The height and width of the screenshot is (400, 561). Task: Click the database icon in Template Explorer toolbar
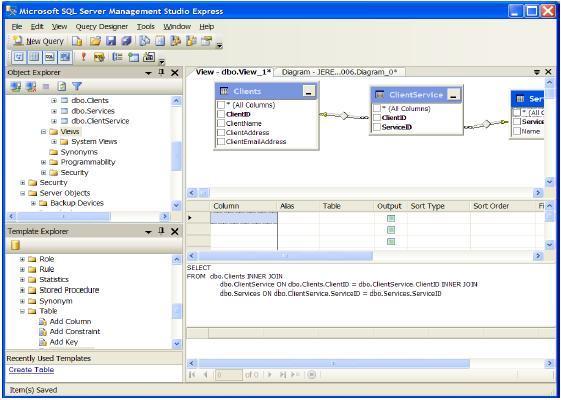(15, 245)
